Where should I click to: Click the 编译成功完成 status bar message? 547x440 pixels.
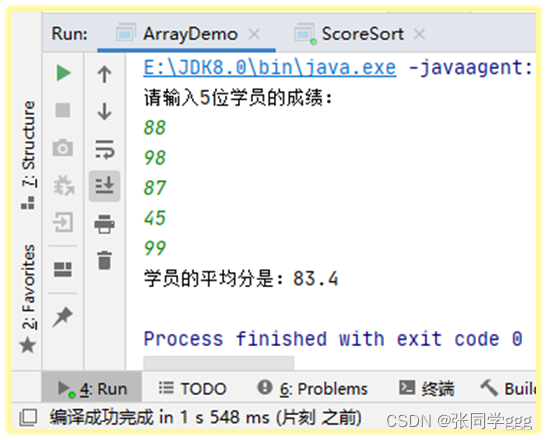pos(205,417)
